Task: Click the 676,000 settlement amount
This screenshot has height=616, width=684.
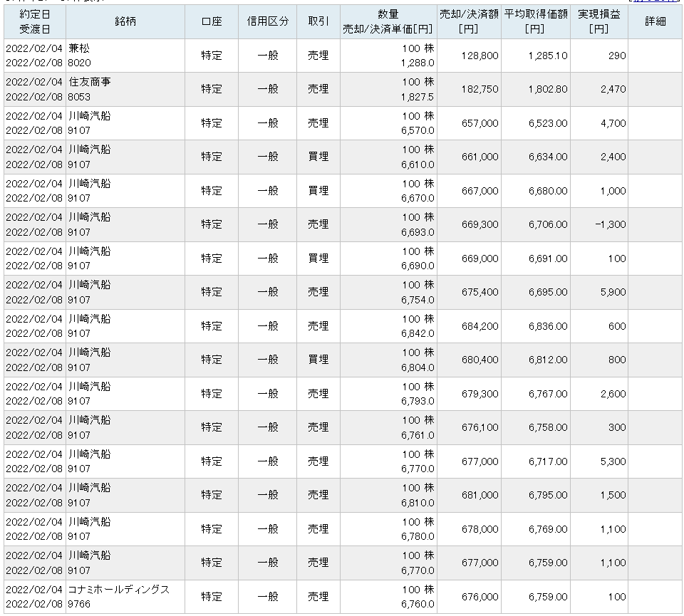Action: [480, 597]
